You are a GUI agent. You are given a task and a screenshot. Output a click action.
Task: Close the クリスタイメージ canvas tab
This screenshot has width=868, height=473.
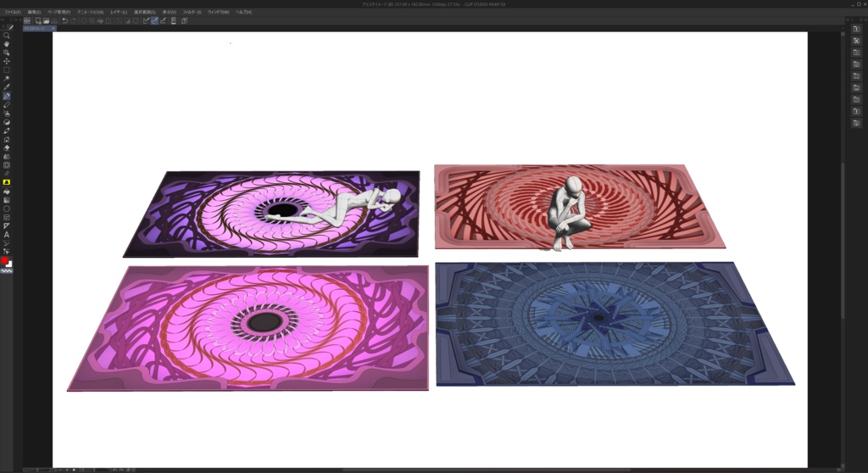click(x=53, y=28)
